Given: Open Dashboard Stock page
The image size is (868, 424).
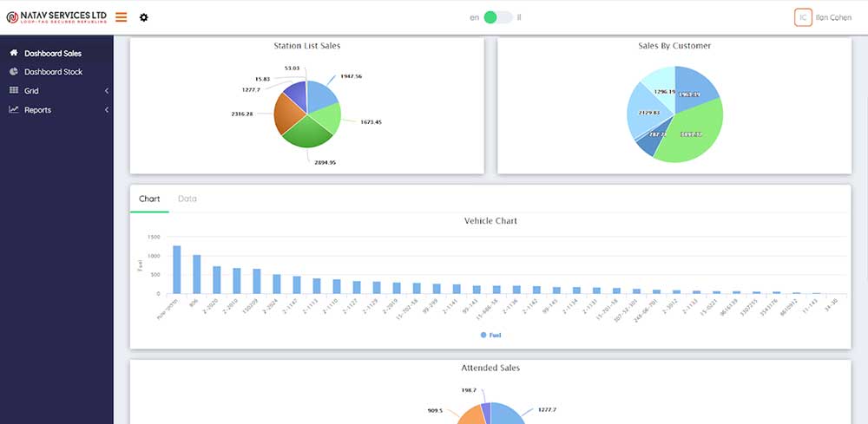Looking at the screenshot, I should click(x=54, y=72).
